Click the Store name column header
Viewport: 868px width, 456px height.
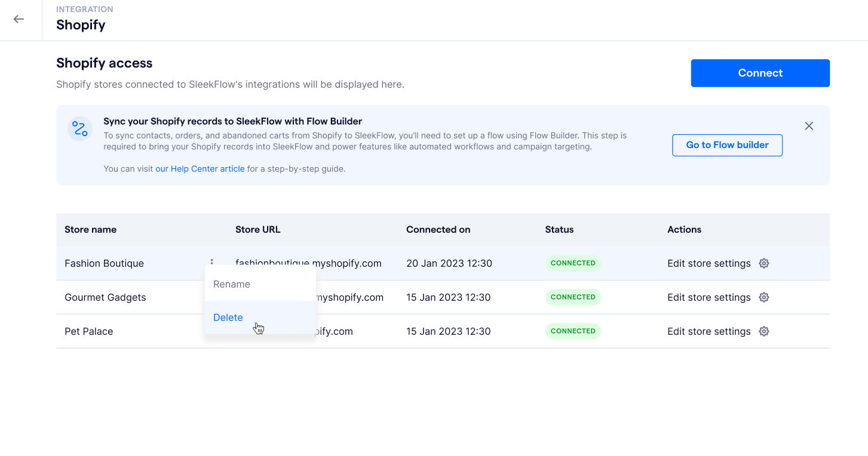pos(90,229)
